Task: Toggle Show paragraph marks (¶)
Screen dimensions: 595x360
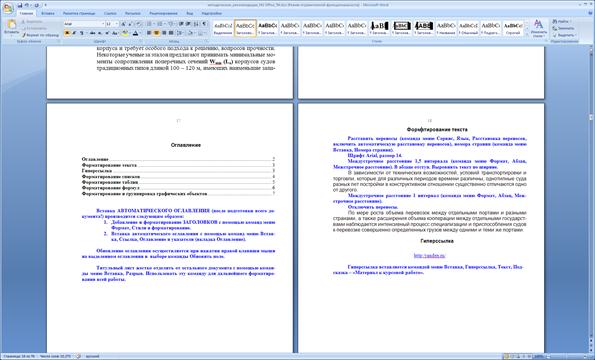Action: point(204,24)
